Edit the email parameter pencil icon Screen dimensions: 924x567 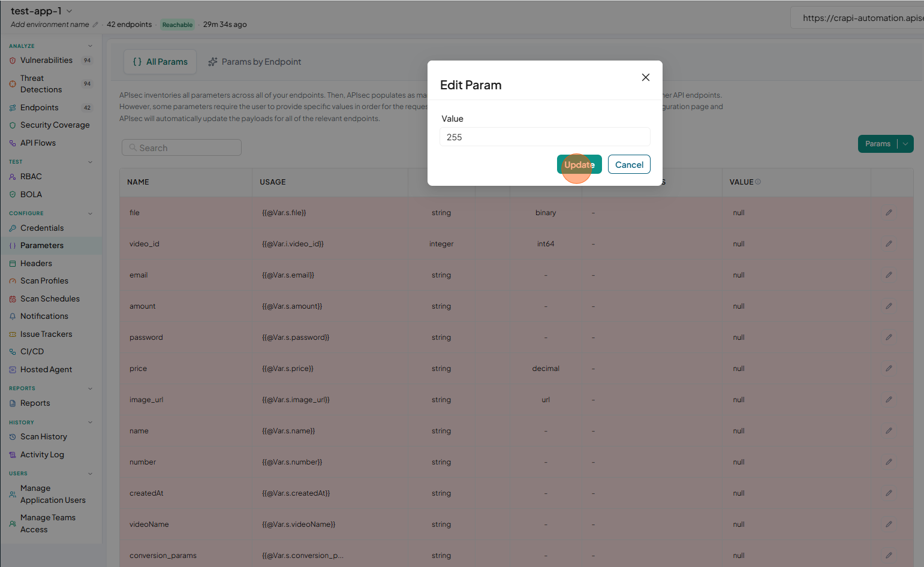pos(889,275)
